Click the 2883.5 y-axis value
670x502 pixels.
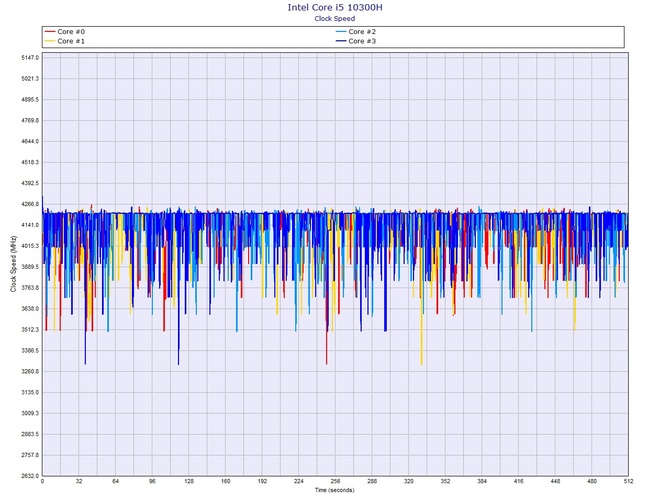coord(30,434)
